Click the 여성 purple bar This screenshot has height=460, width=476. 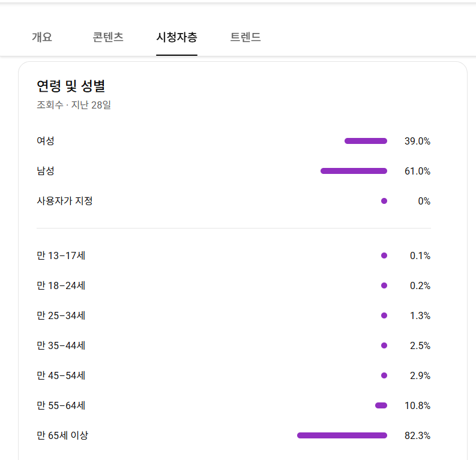[x=366, y=141]
